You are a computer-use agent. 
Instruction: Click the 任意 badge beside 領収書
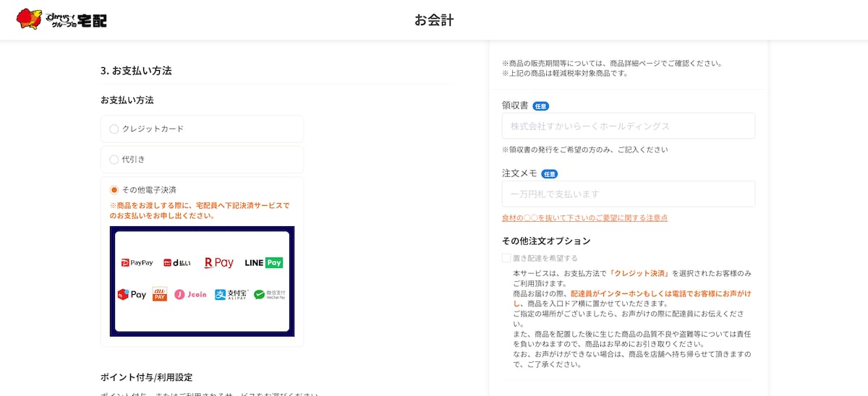(x=541, y=106)
